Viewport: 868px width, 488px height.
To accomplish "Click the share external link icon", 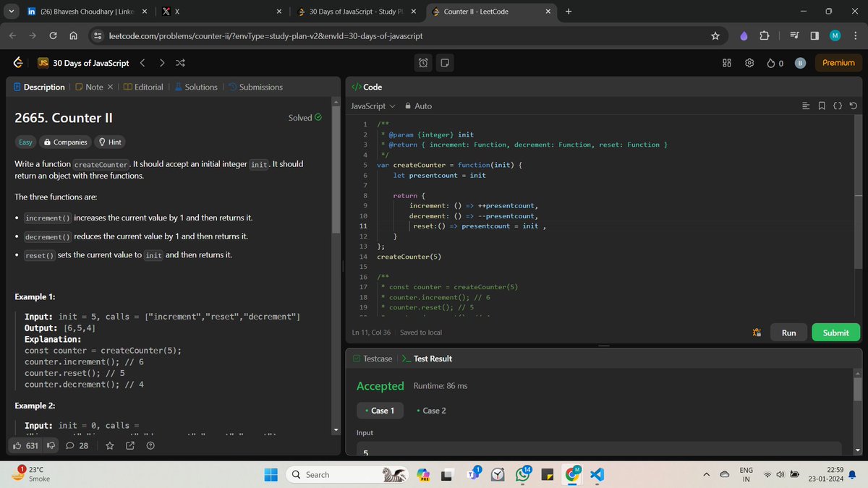I will (130, 445).
